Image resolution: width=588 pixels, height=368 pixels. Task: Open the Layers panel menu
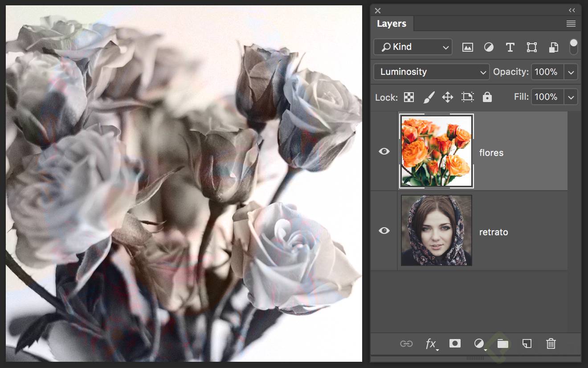pyautogui.click(x=571, y=24)
